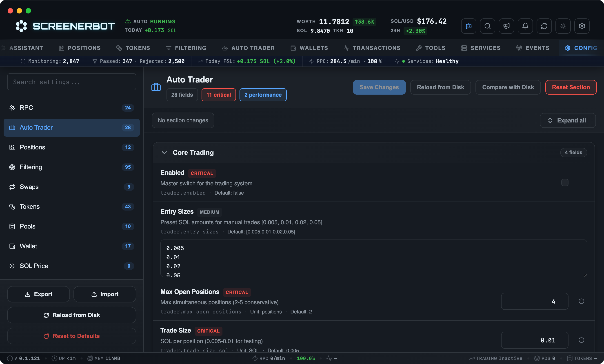This screenshot has width=604, height=364.
Task: Click the Positions chart icon in sidebar
Action: 12,147
